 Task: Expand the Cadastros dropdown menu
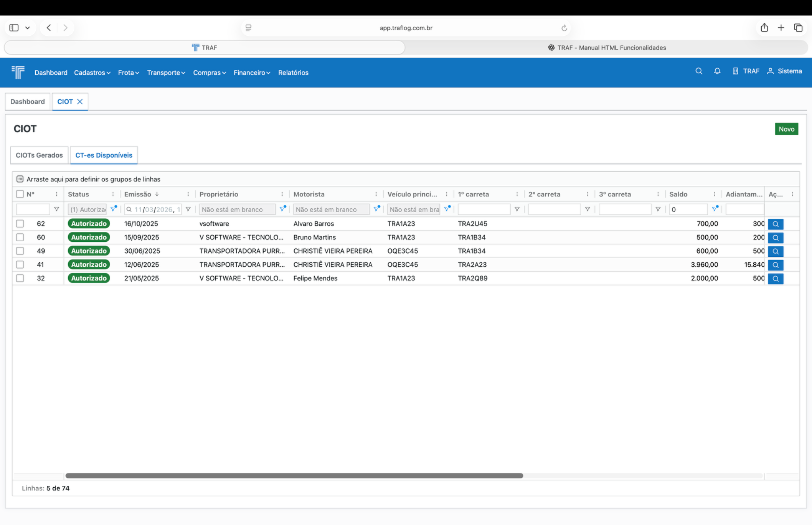(x=92, y=73)
